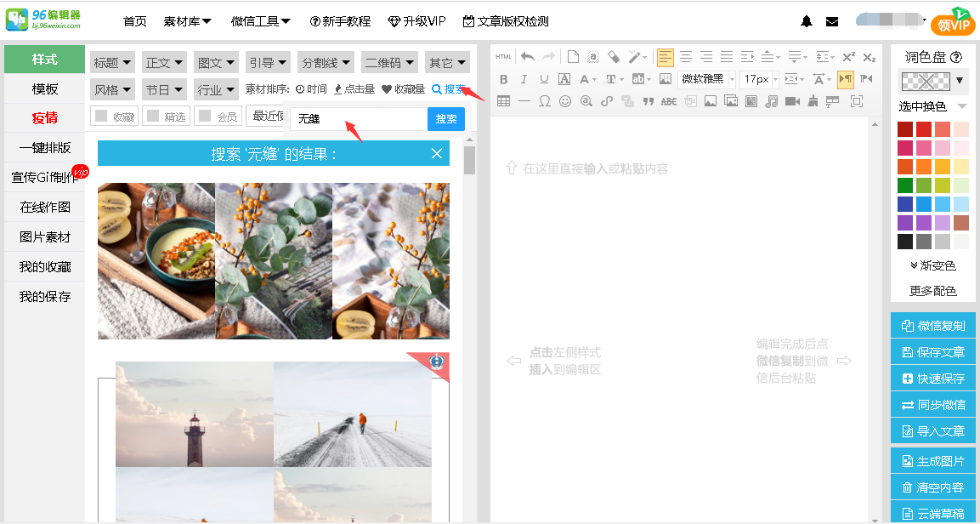Viewport: 980px width, 524px height.
Task: Insert a special character with Omega icon
Action: tap(544, 100)
